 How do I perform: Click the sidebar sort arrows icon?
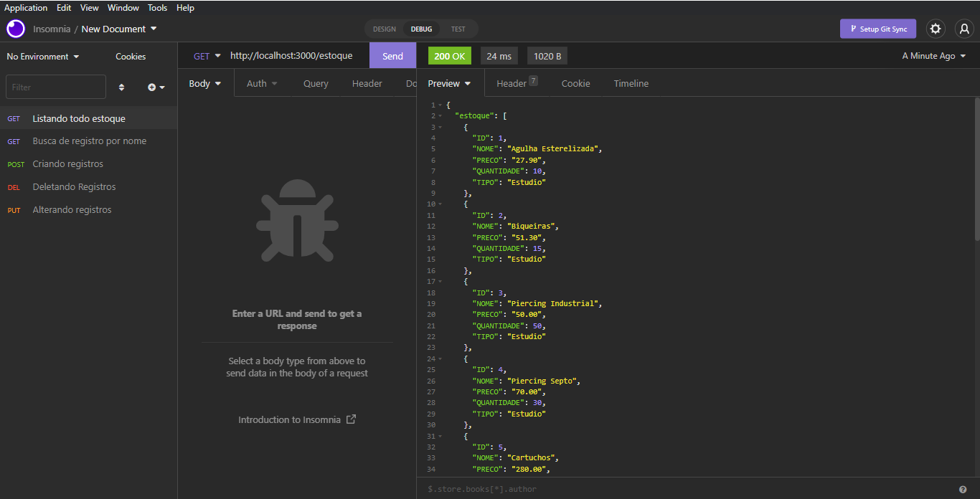[122, 87]
